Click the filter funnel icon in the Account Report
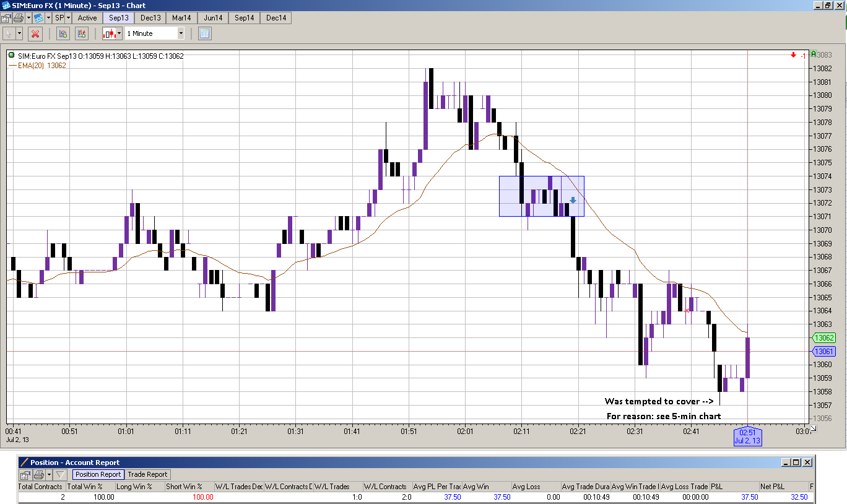This screenshot has height=504, width=847. [60, 475]
